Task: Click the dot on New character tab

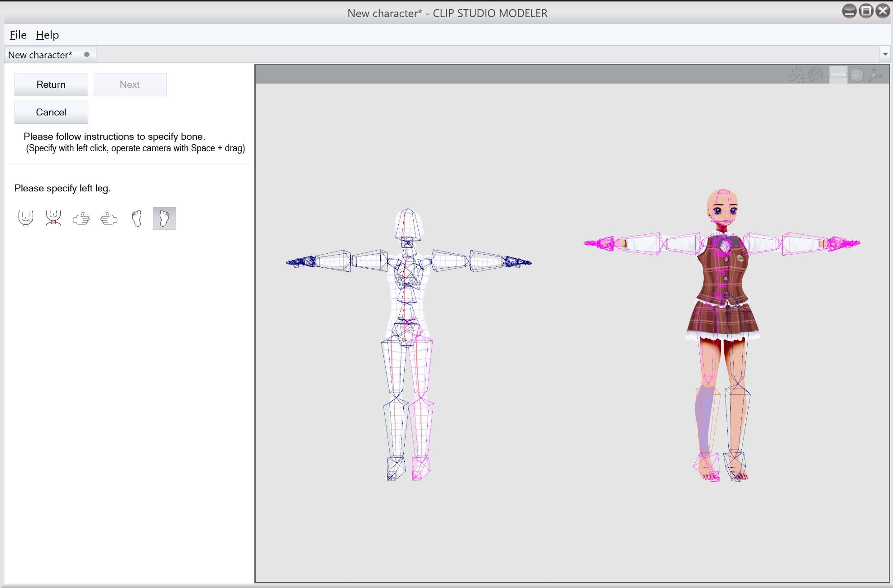Action: 87,54
